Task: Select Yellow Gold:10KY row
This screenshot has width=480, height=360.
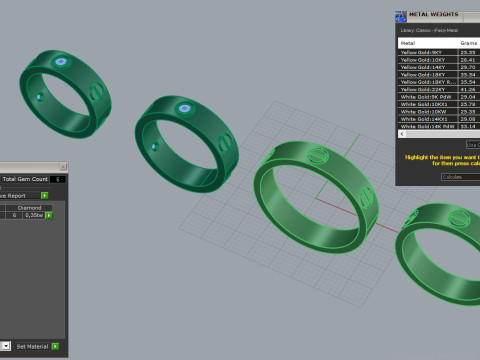Action: coord(439,60)
